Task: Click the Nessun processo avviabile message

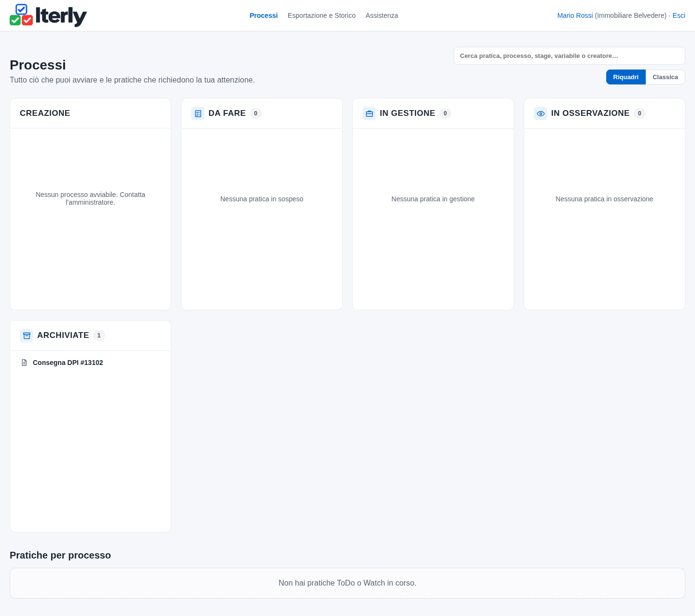Action: pos(90,198)
